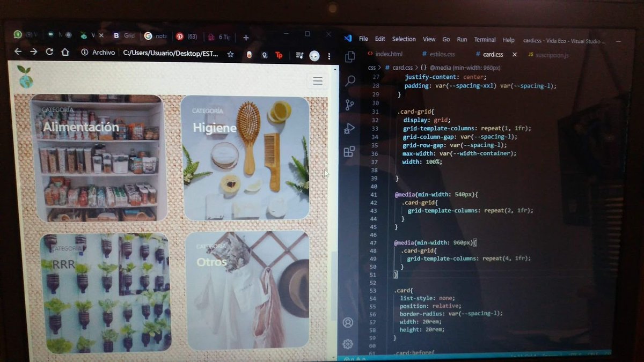Switch to the Google nota browser tab
The height and width of the screenshot is (362, 644).
pos(156,36)
